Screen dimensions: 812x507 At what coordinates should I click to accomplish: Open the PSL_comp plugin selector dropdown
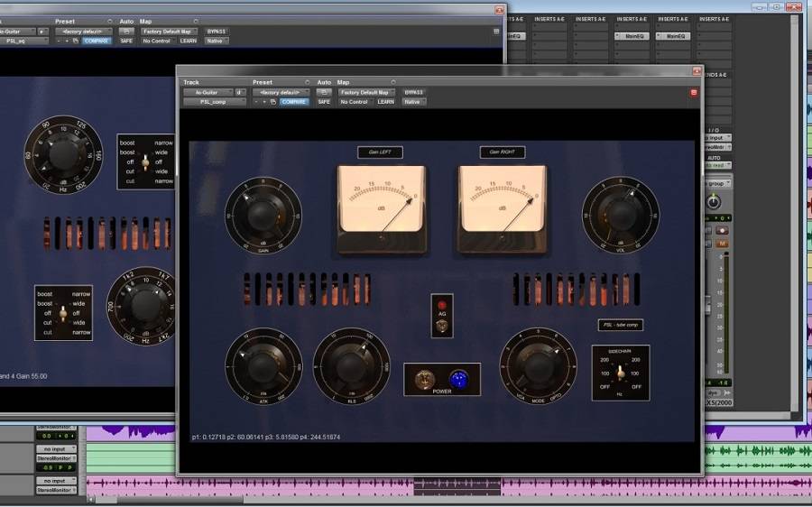pos(214,102)
